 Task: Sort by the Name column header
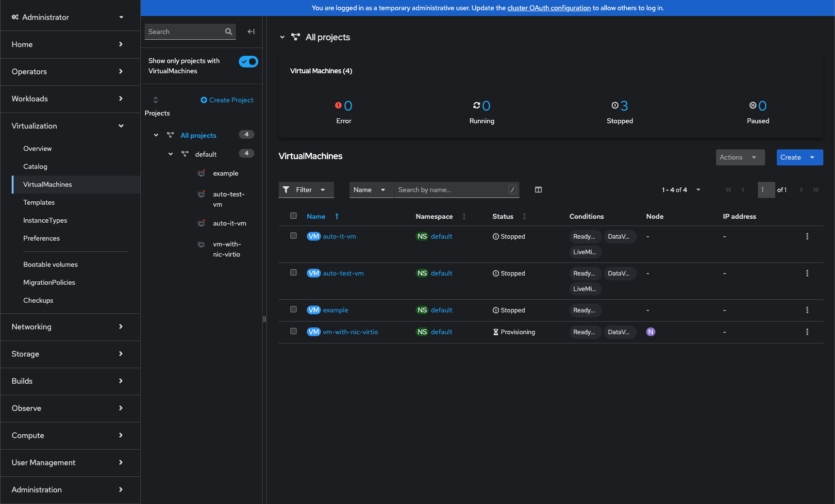pyautogui.click(x=316, y=216)
